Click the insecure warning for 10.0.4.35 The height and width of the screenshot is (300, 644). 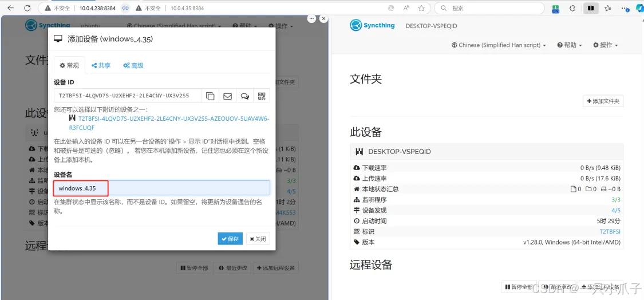(x=149, y=8)
